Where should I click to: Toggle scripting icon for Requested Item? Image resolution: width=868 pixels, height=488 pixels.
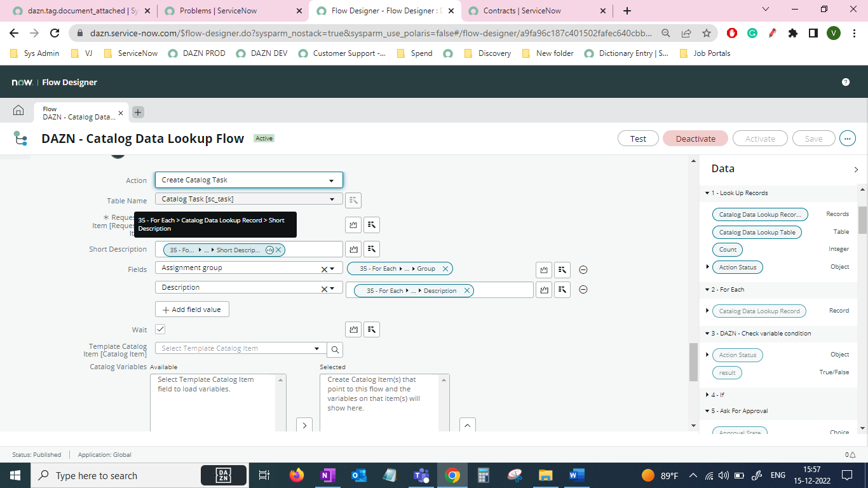click(x=353, y=224)
